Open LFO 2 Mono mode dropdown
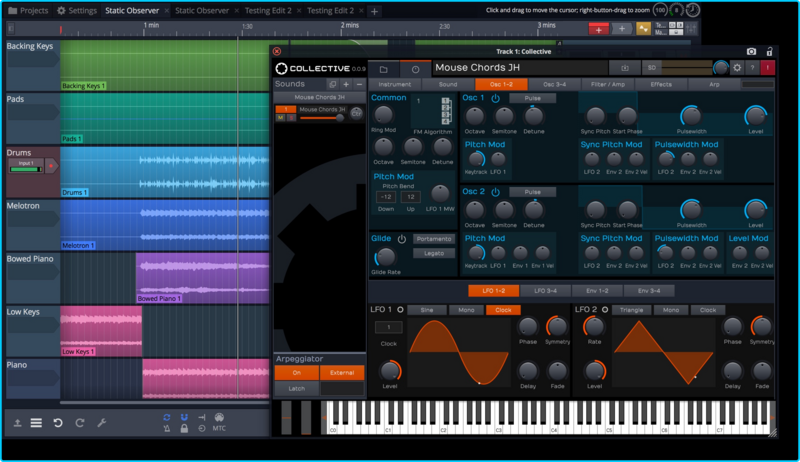Image resolution: width=800 pixels, height=462 pixels. [x=670, y=310]
